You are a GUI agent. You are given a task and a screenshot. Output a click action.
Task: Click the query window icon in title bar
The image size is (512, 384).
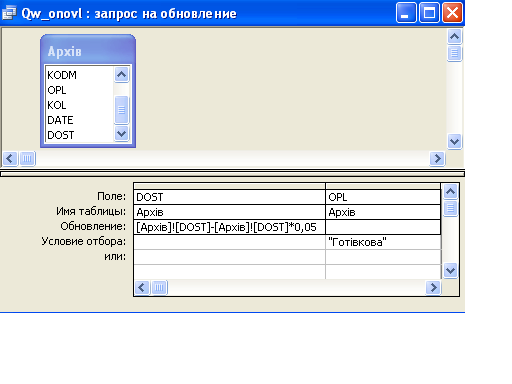coord(9,13)
